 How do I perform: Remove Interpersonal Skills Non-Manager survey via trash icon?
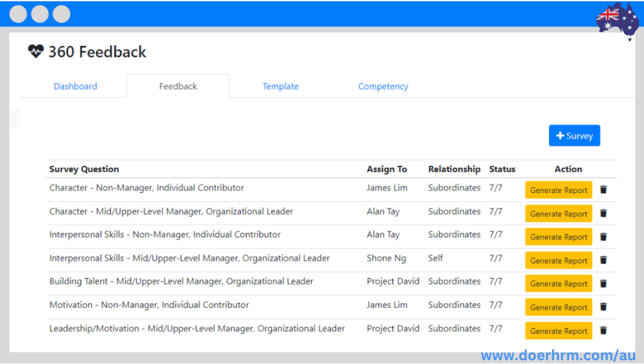[x=603, y=237]
